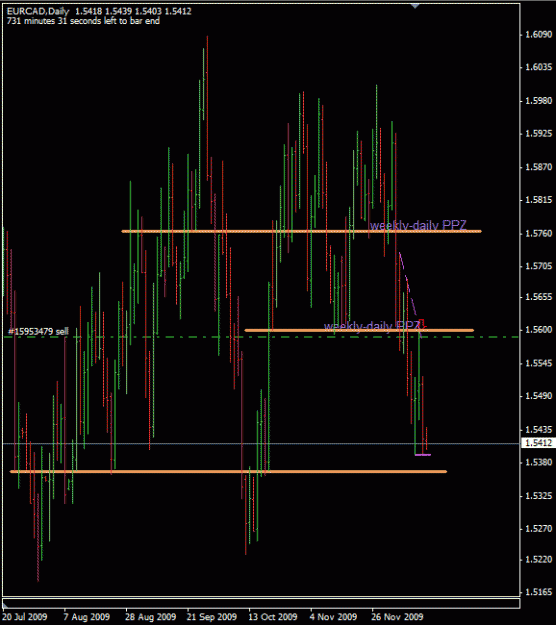Click the red sell-entry arrow marker on the chart

coord(422,324)
